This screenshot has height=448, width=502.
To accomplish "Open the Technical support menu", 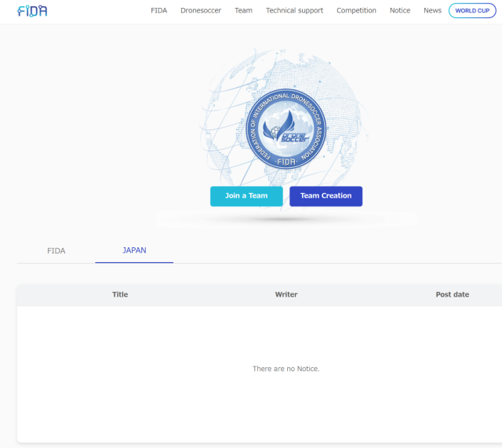I will pos(294,10).
